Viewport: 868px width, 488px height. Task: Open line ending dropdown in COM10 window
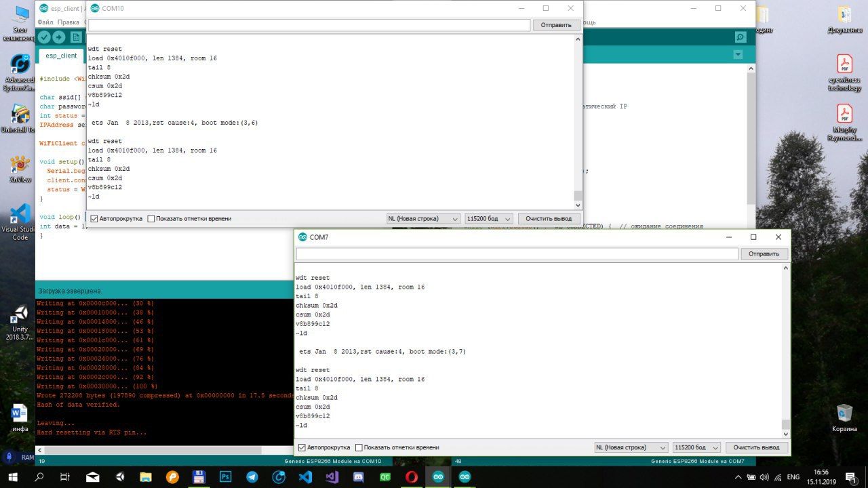(x=423, y=219)
